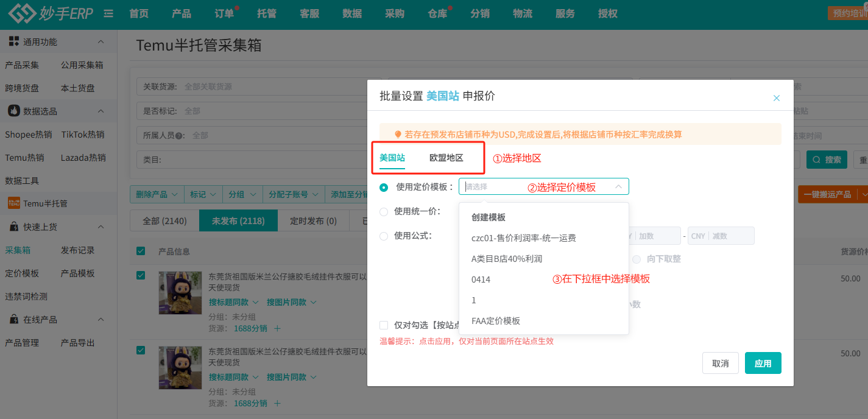
Task: Toggle the sidebar hamburger menu icon
Action: tap(108, 13)
